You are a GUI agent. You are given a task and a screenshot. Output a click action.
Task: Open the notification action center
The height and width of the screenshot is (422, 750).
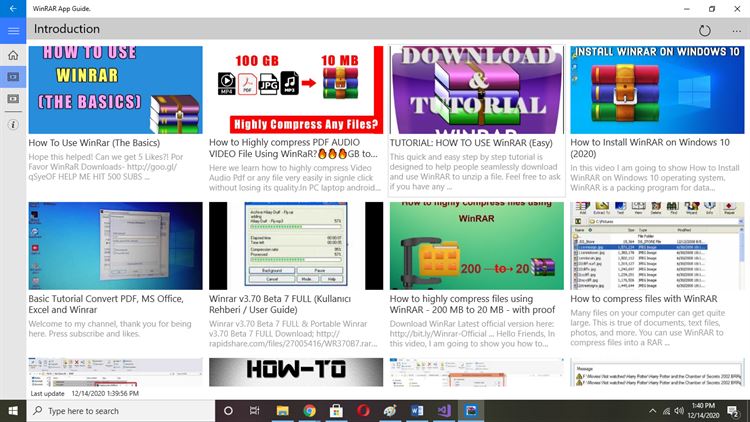pos(732,411)
